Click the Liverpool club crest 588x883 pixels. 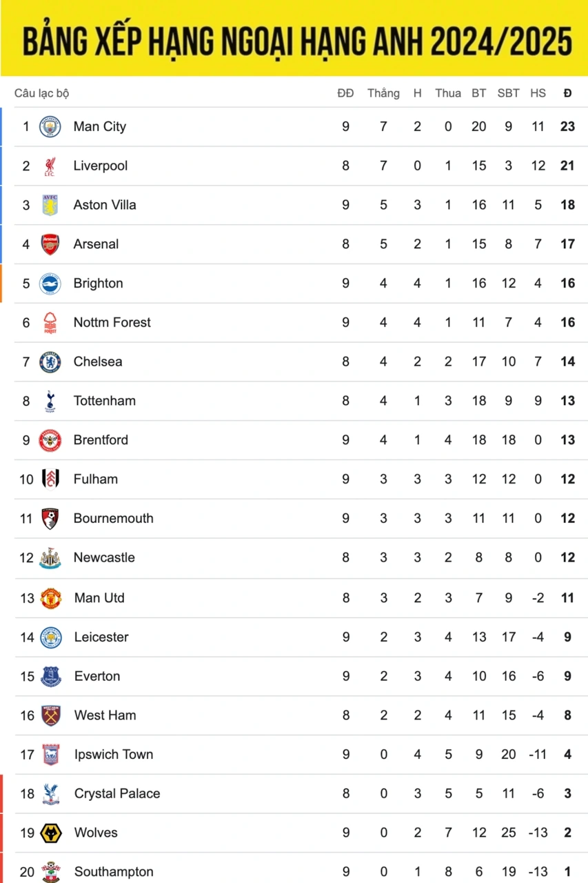click(x=50, y=166)
